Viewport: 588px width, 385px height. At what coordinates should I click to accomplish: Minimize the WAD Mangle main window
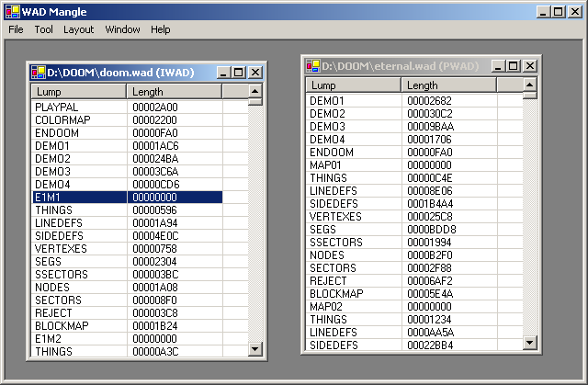click(x=543, y=12)
